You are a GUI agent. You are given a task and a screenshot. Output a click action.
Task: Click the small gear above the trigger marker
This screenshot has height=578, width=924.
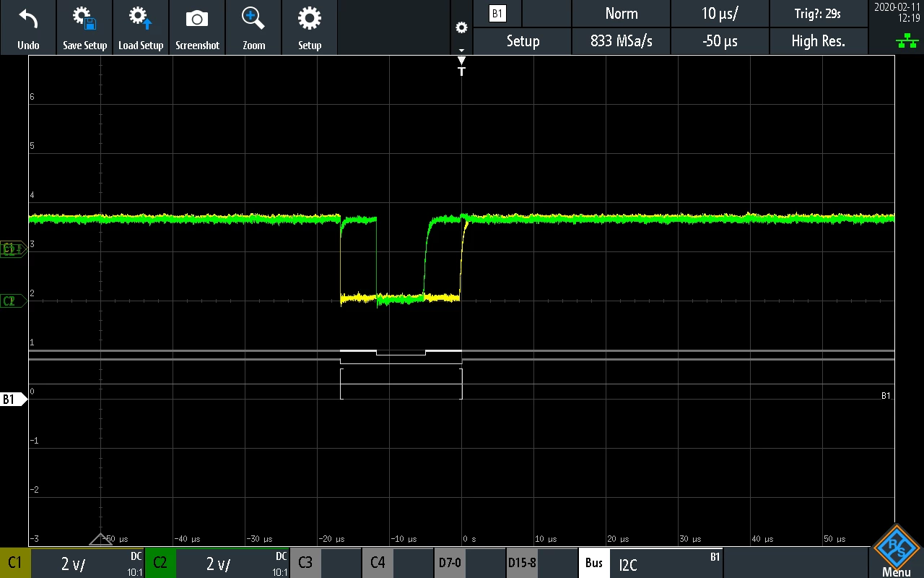click(461, 28)
